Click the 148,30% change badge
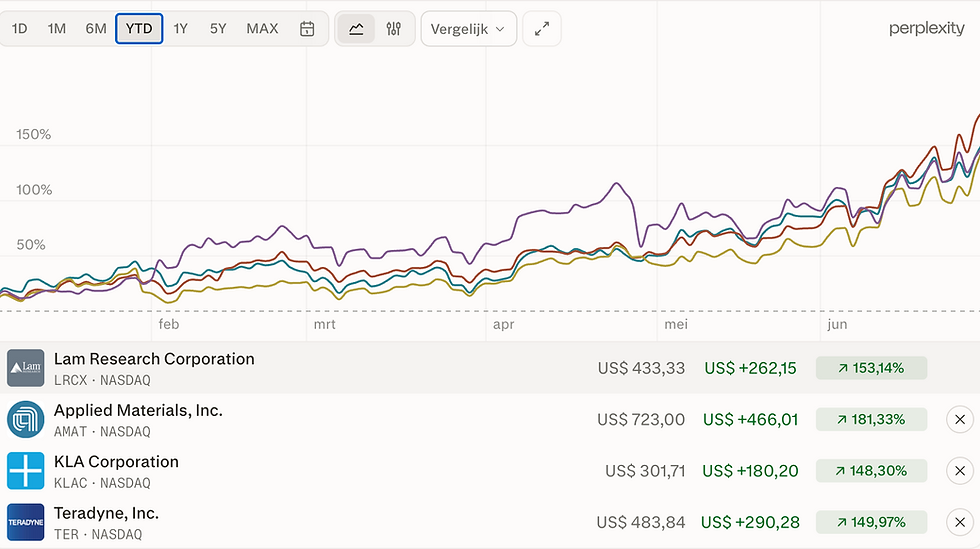 click(x=871, y=471)
